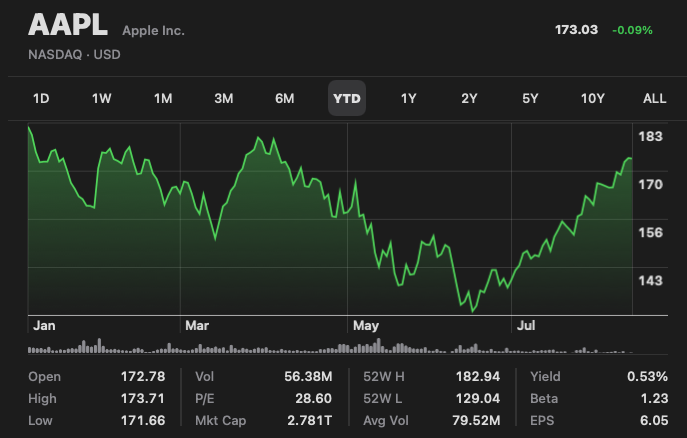The width and height of the screenshot is (687, 438).
Task: Click the 143 y-axis label
Action: click(651, 281)
